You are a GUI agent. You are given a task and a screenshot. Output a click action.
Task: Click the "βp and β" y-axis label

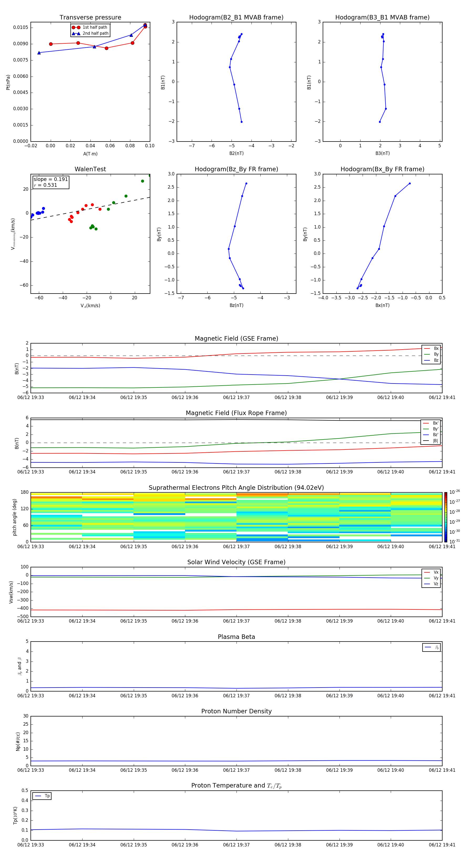19,666
